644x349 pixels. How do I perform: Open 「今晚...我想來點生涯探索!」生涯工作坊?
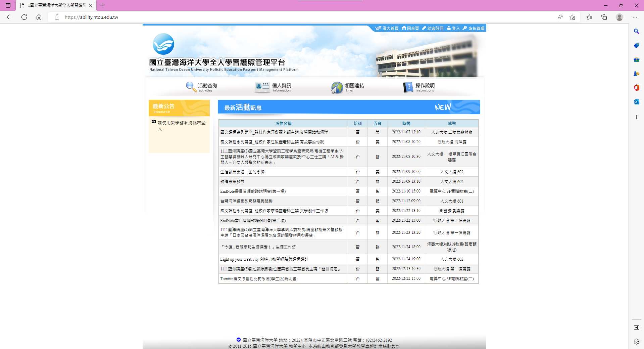point(258,247)
